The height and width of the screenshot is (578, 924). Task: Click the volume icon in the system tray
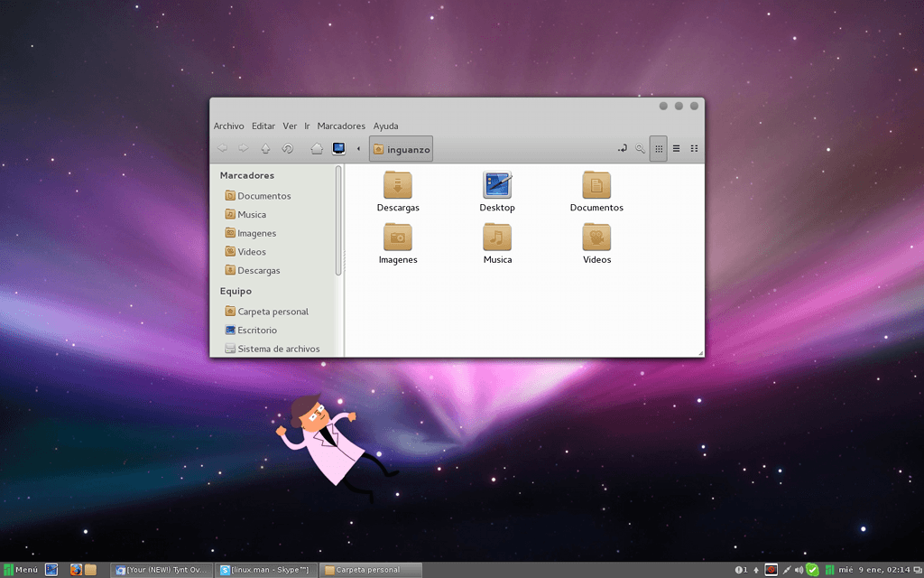(799, 569)
